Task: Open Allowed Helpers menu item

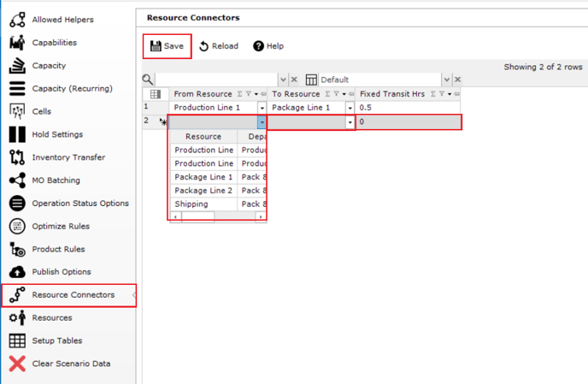Action: 62,20
